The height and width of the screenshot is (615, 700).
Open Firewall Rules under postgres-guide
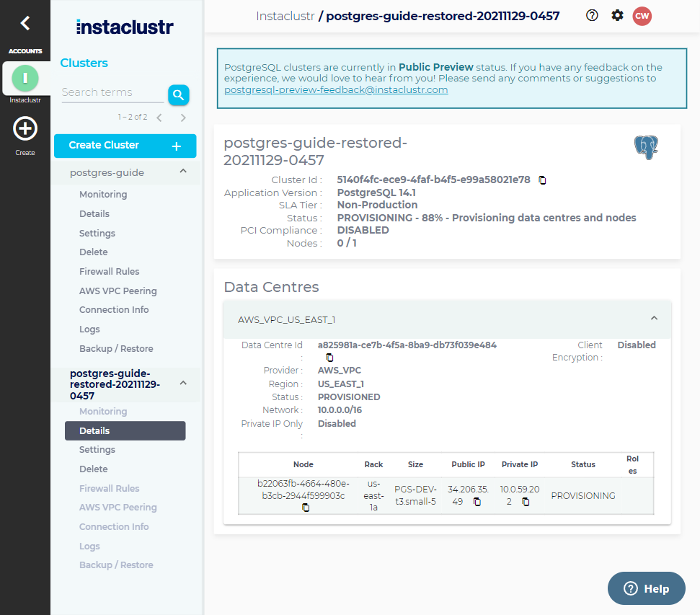pos(109,272)
